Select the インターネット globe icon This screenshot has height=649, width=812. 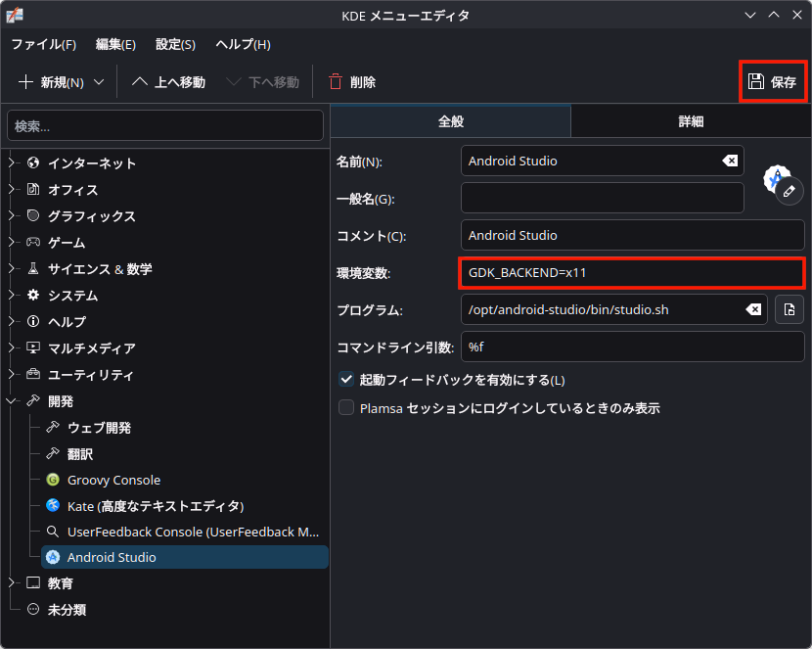pos(33,162)
